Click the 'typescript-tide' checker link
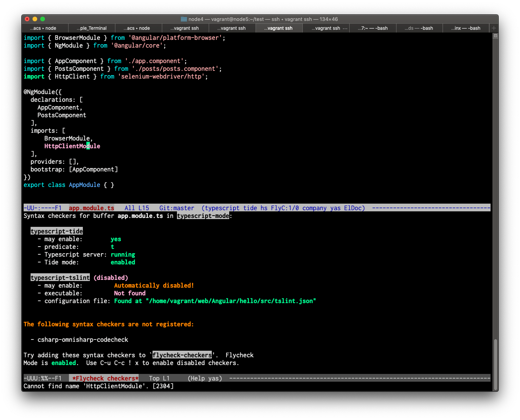Image resolution: width=520 pixels, height=420 pixels. [x=57, y=231]
